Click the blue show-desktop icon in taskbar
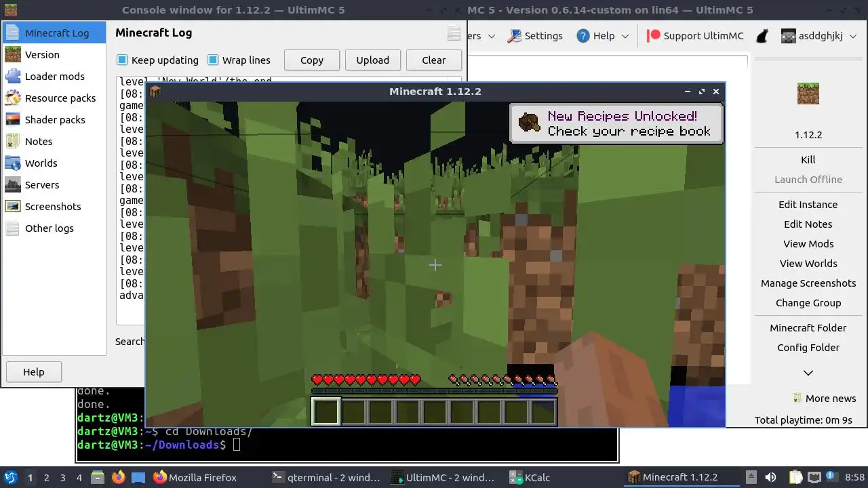Screen dimensions: 868x488 click(138, 478)
